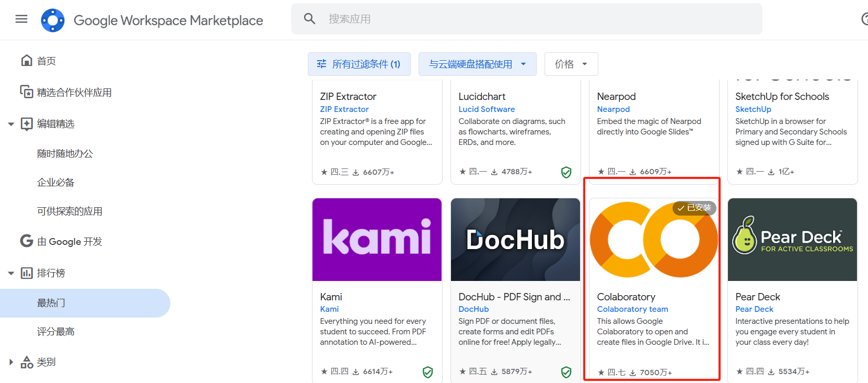The image size is (868, 383).
Task: Click the Google Workspace Marketplace logo
Action: coord(53,20)
